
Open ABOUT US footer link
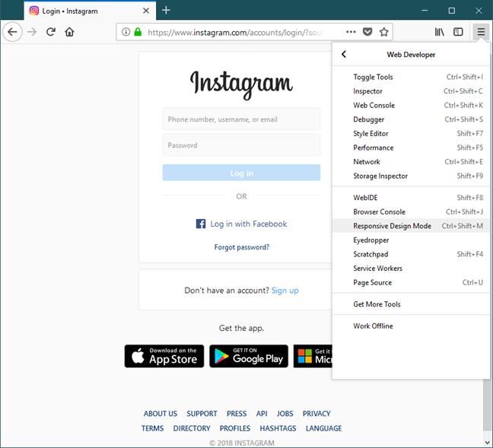pos(161,414)
